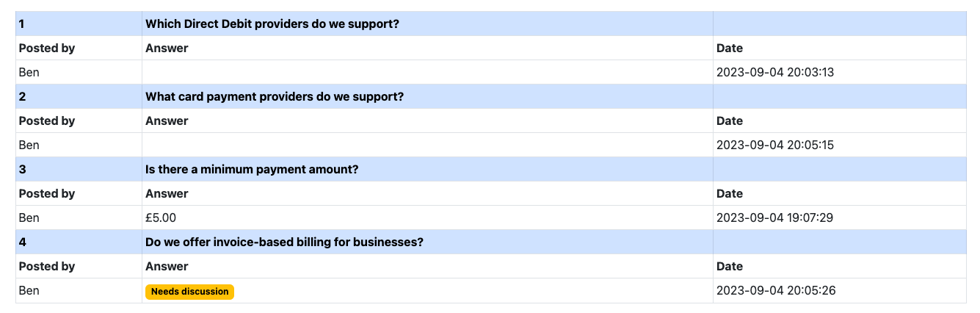Select question 'Which Direct Debit providers do we support?'
This screenshot has width=980, height=313.
tap(272, 24)
